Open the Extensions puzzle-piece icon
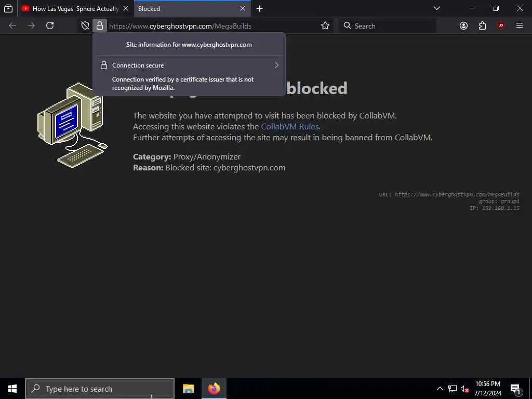 tap(482, 26)
